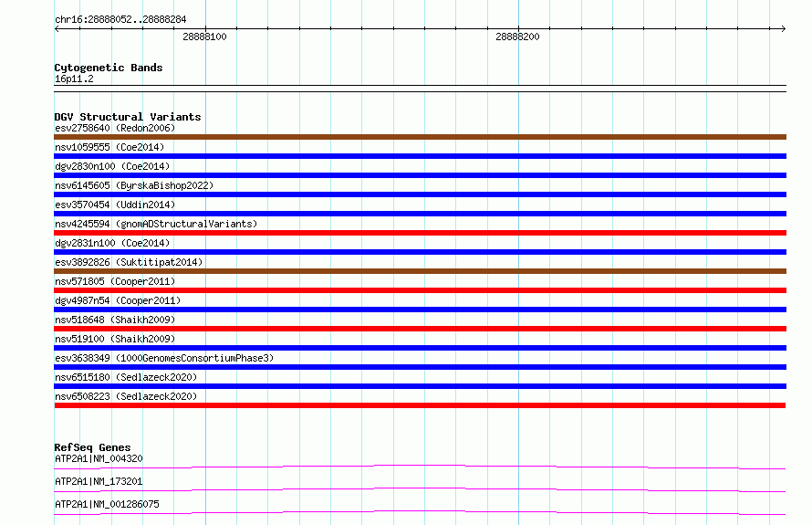This screenshot has height=525, width=812.
Task: Click the red bar under nsv518648
Action: (x=420, y=329)
